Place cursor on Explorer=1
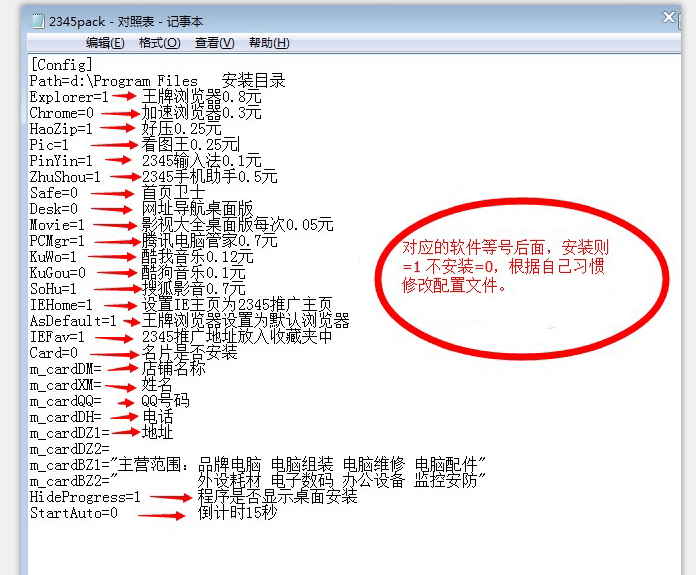The image size is (696, 575). pyautogui.click(x=69, y=97)
